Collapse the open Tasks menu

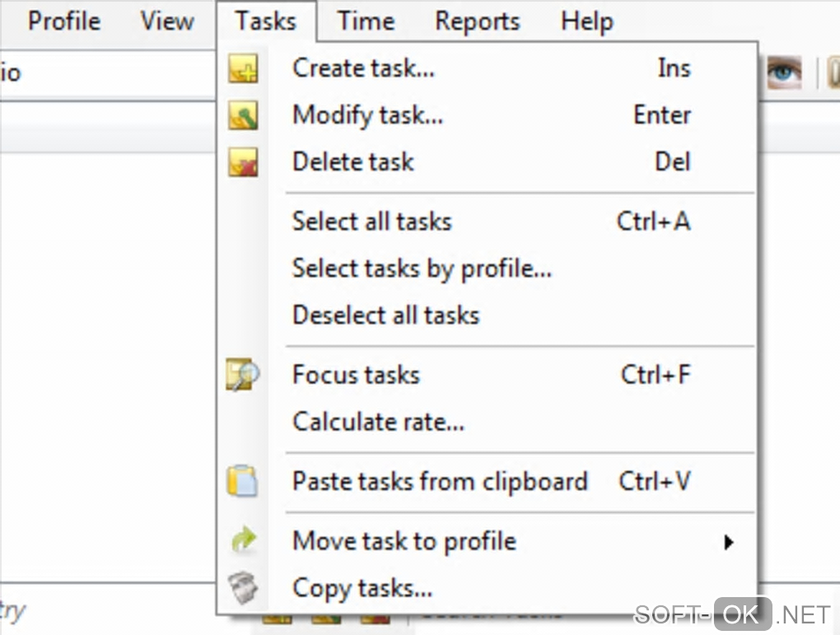click(x=265, y=21)
